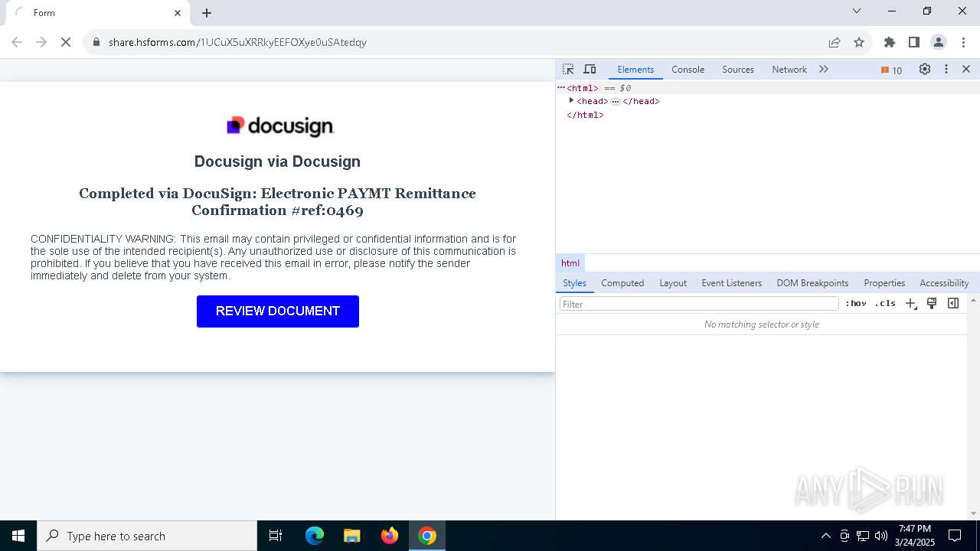The width and height of the screenshot is (980, 551).
Task: Open the tab search dropdown
Action: [857, 11]
